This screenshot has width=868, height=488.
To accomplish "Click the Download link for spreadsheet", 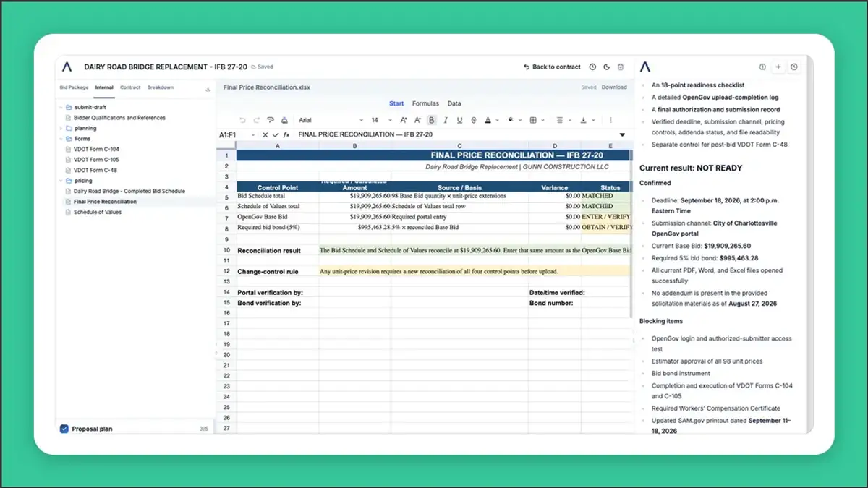I will tap(614, 87).
